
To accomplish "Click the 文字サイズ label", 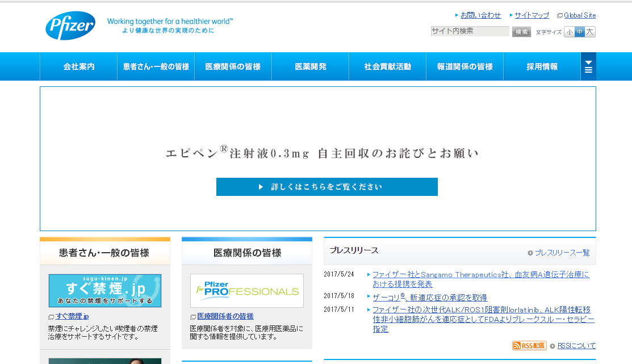I will 549,32.
